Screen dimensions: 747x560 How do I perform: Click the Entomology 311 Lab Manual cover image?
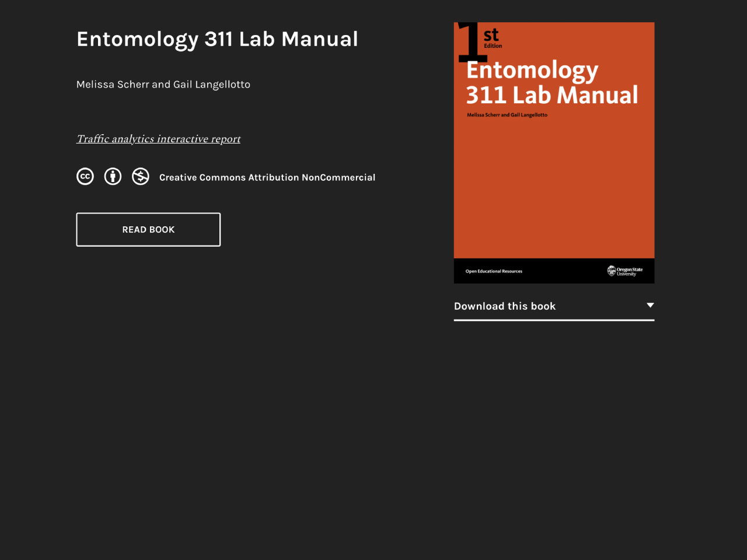pos(554,153)
